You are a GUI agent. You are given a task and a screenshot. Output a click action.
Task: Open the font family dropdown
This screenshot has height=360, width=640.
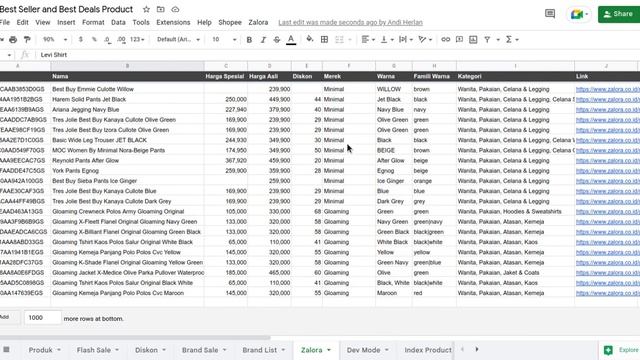pyautogui.click(x=178, y=40)
